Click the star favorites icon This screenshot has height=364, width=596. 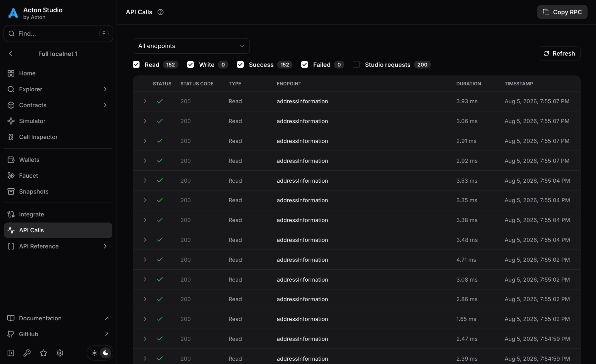click(x=43, y=353)
